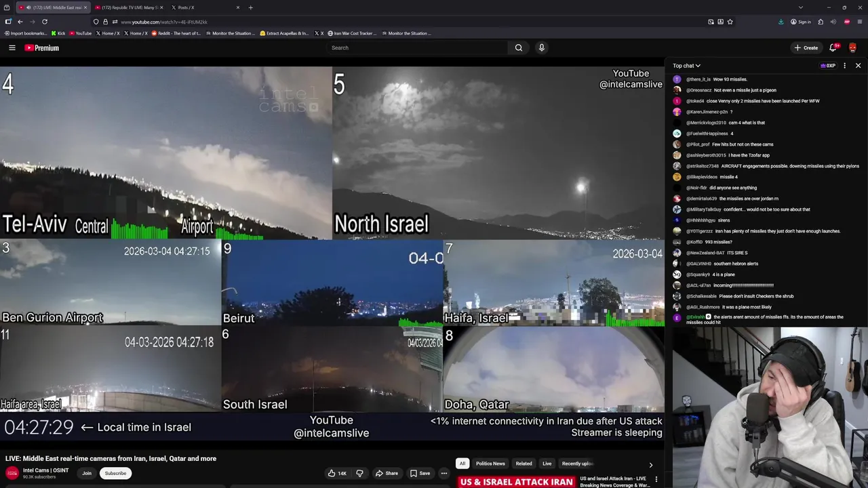Open Import bookmarks item

tap(25, 33)
